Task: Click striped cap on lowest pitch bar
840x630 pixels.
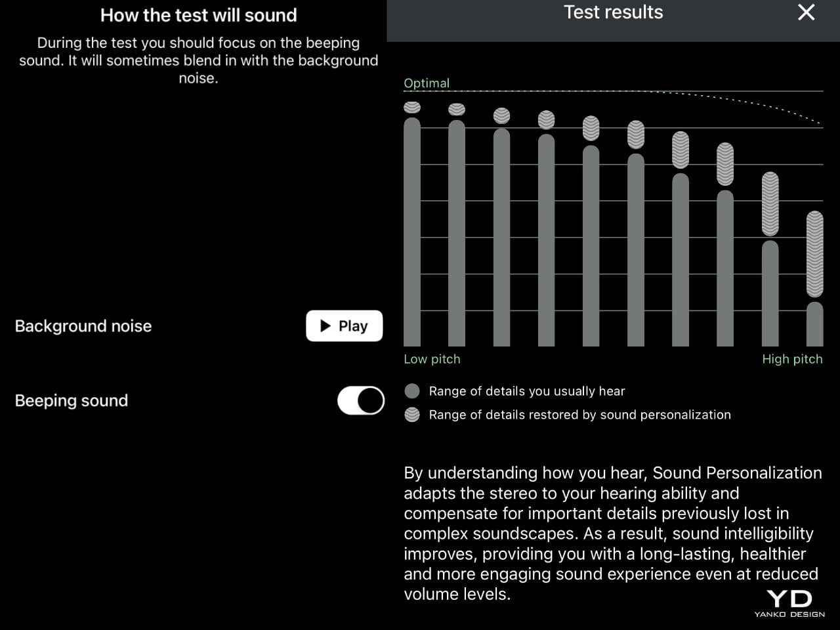Action: pyautogui.click(x=412, y=108)
